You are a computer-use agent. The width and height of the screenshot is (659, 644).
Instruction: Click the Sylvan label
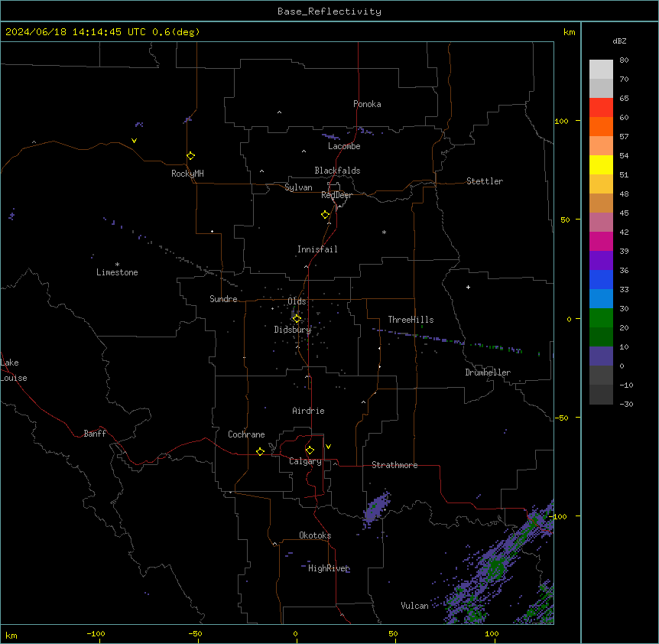tap(298, 187)
